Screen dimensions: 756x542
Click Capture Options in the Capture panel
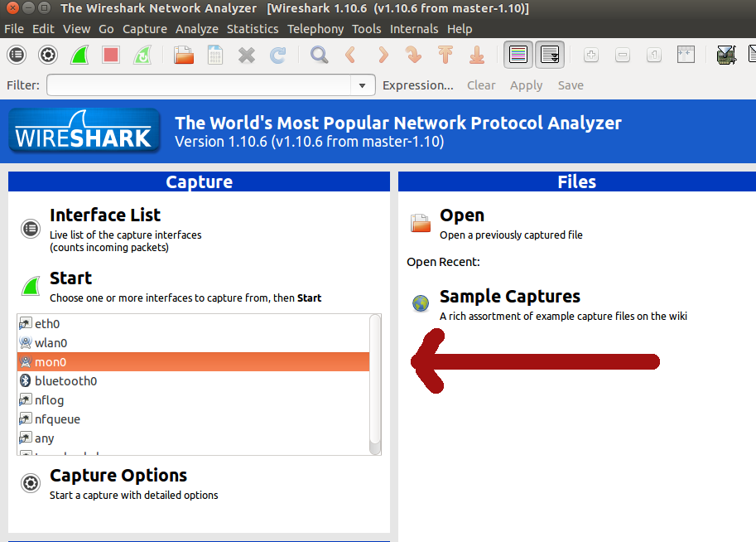coord(118,476)
